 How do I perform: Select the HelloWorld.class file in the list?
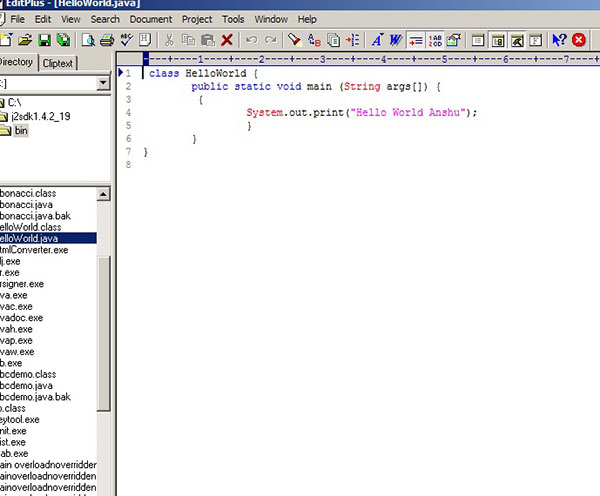[x=31, y=227]
